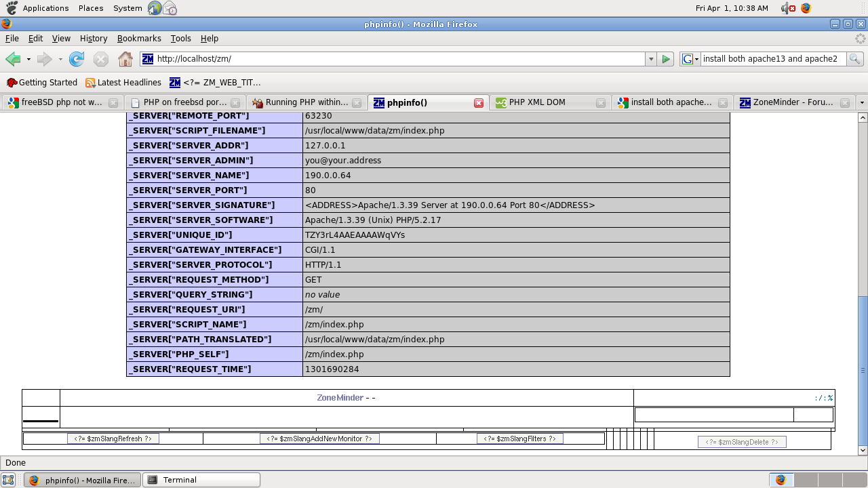The height and width of the screenshot is (488, 868).
Task: Click the $zmSlangAddNewMonitor button
Action: [x=319, y=439]
